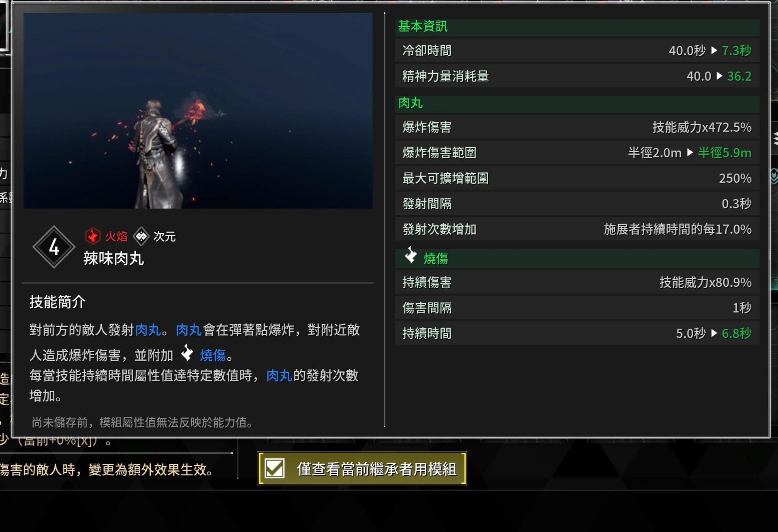Click the blue 肉丸 link at the start of the description

[148, 330]
